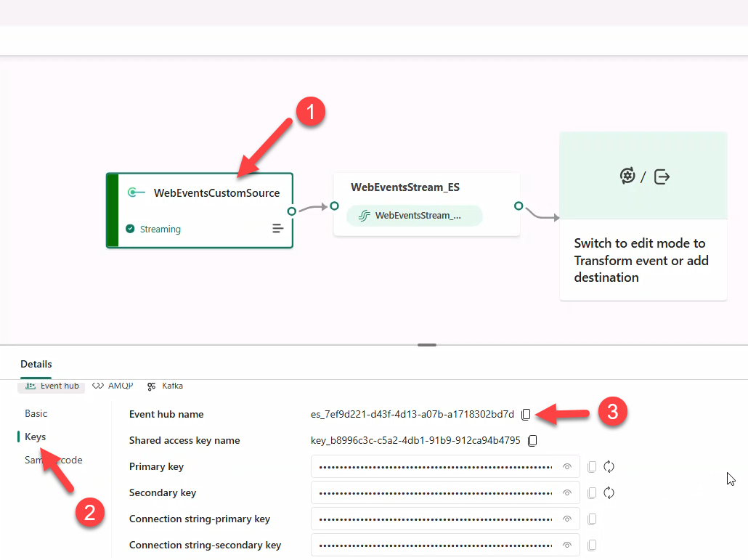
Task: Copy the Connection string-primary key
Action: [592, 519]
